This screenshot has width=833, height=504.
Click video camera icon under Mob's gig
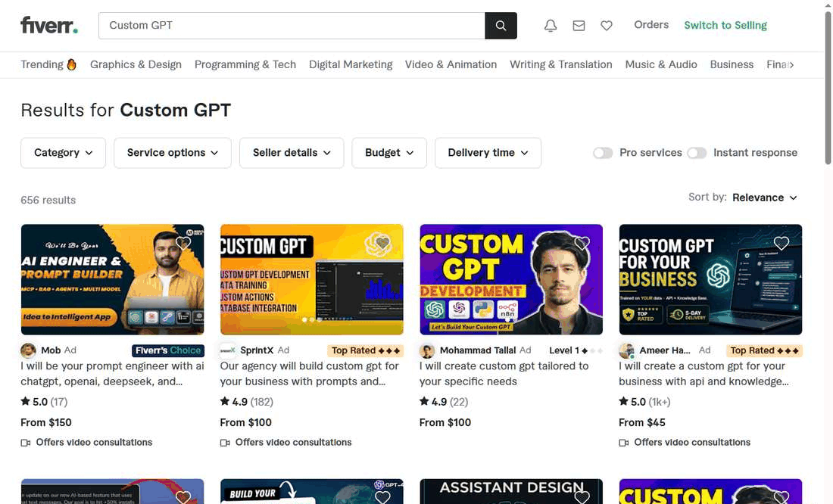pos(26,443)
